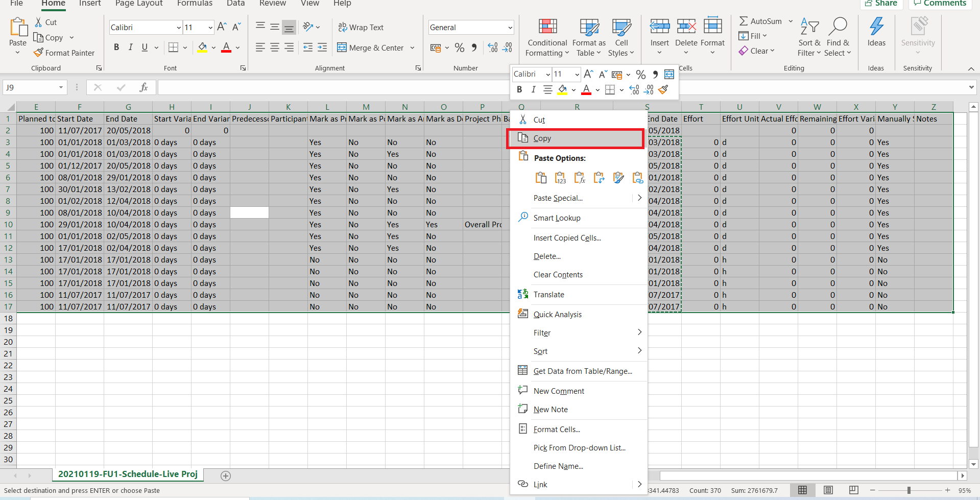Screen dimensions: 980x500
Task: Increase decimal places in ribbon
Action: pyautogui.click(x=493, y=48)
